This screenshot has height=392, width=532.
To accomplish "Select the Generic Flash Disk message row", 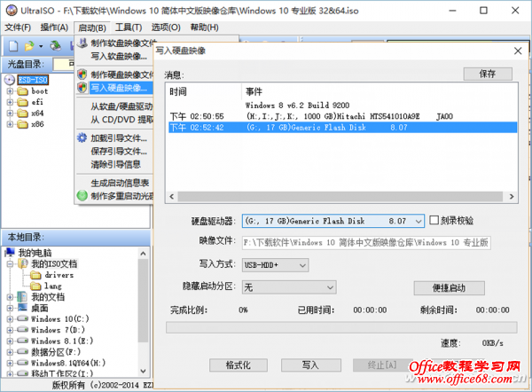I will (x=342, y=128).
